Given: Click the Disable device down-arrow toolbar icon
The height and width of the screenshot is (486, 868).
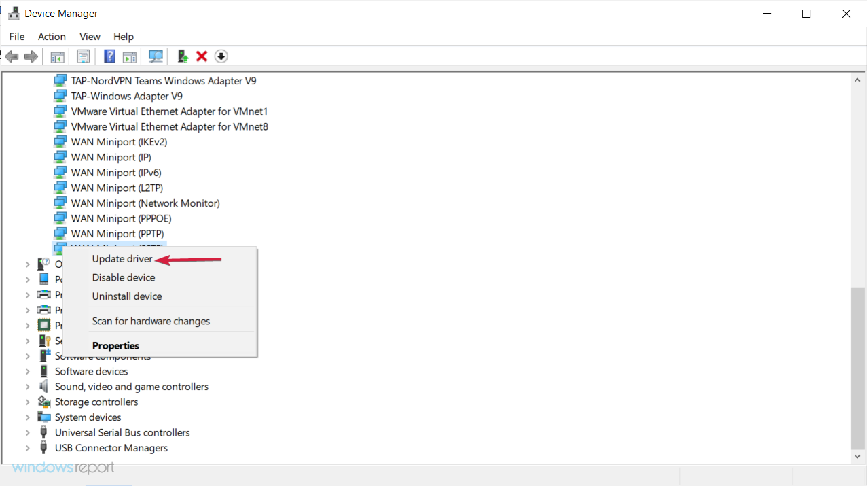Looking at the screenshot, I should 221,56.
